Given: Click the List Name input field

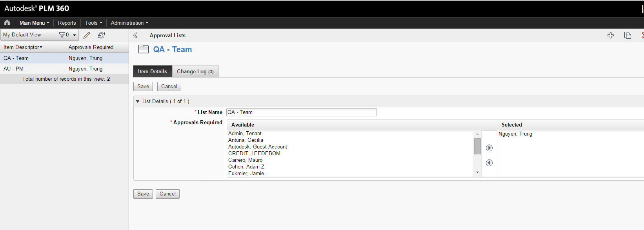Looking at the screenshot, I should click(x=301, y=112).
